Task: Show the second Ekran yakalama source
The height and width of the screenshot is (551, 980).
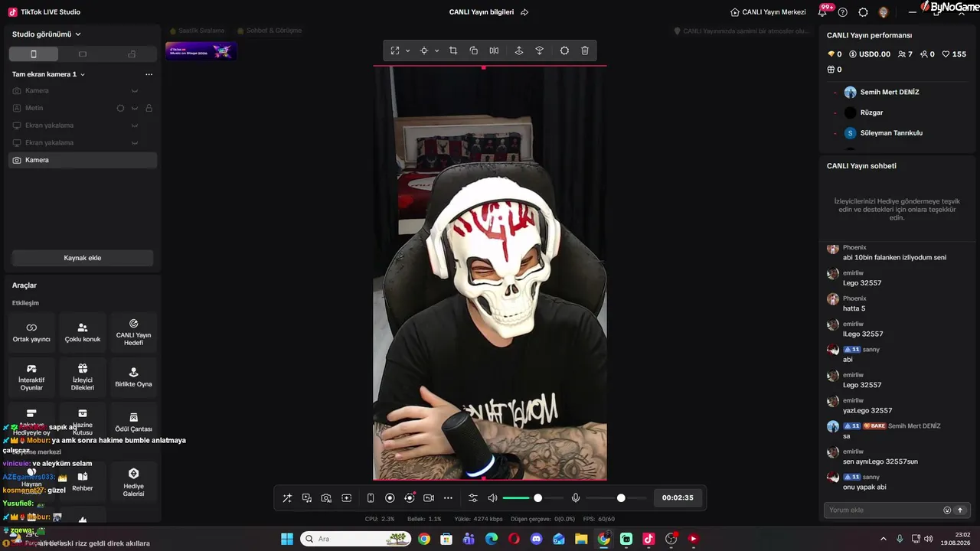Action: (x=135, y=143)
